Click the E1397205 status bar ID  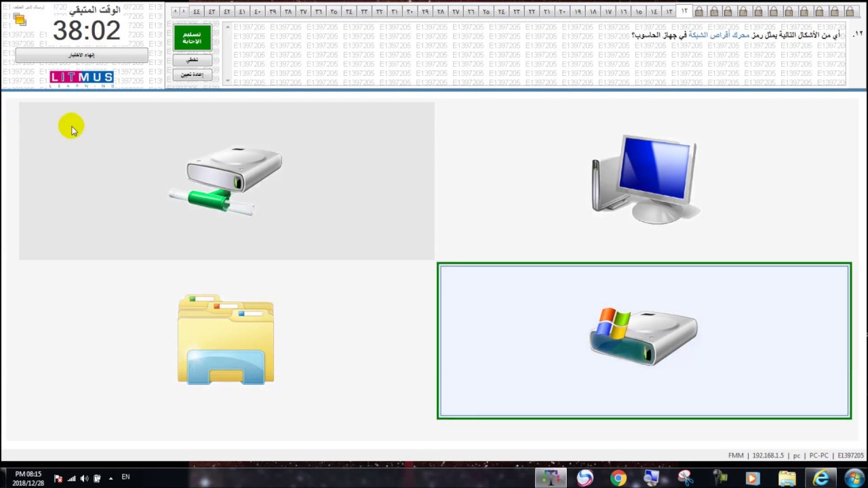[850, 455]
